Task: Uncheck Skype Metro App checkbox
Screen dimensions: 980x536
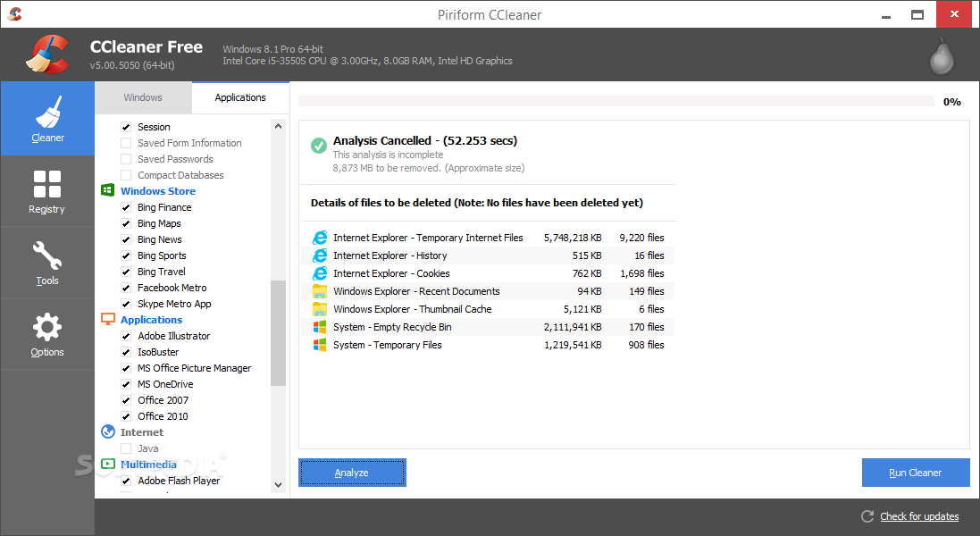Action: [126, 305]
